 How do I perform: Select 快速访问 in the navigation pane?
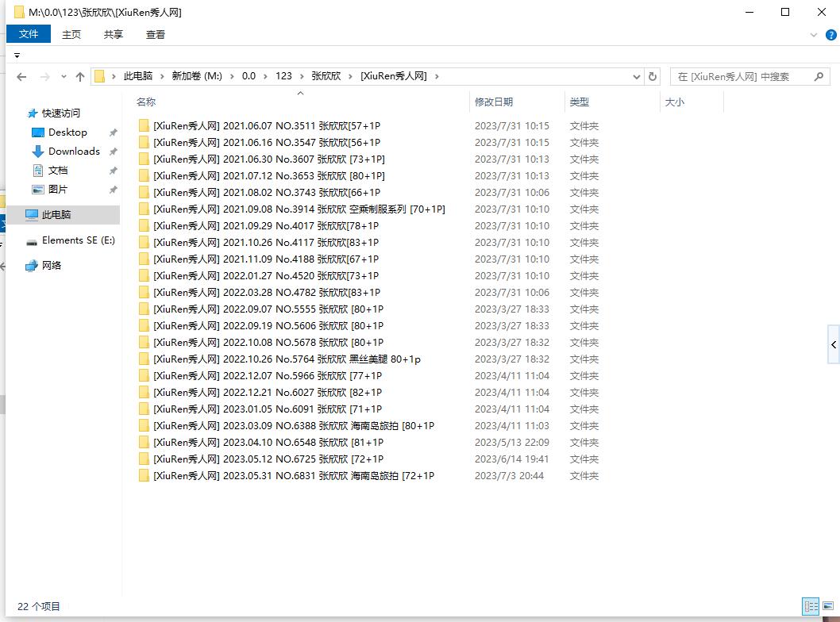point(61,113)
